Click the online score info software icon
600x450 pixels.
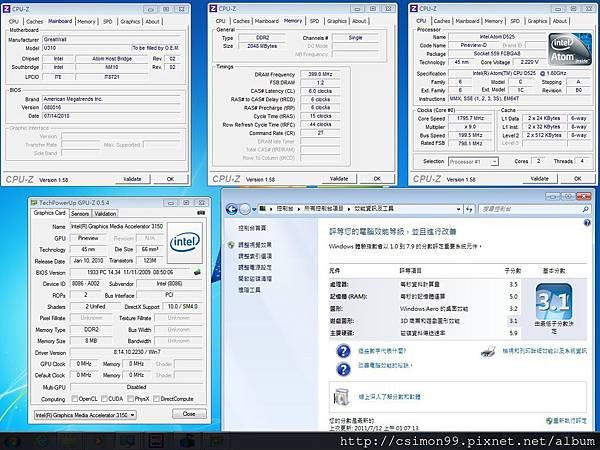pyautogui.click(x=341, y=396)
